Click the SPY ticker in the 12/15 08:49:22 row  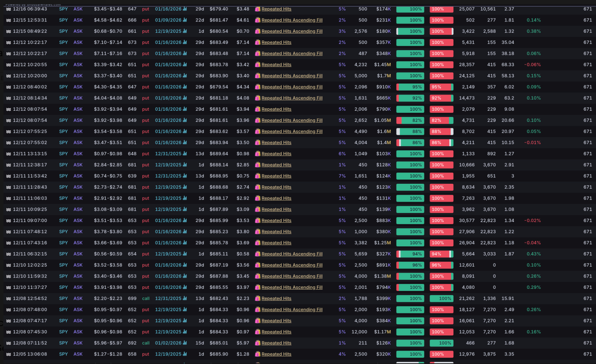point(63,31)
